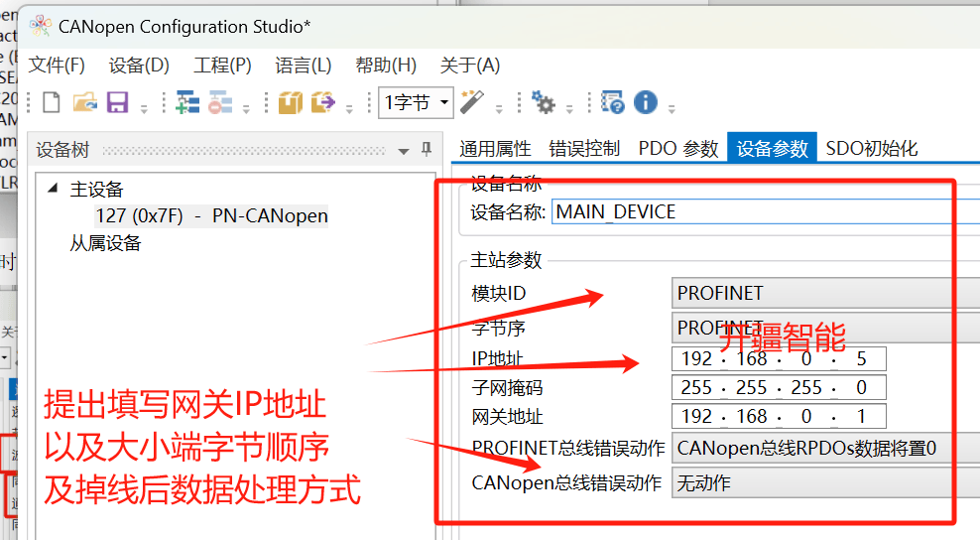The height and width of the screenshot is (540, 980).
Task: Select the 从属设备 tree item
Action: (105, 243)
